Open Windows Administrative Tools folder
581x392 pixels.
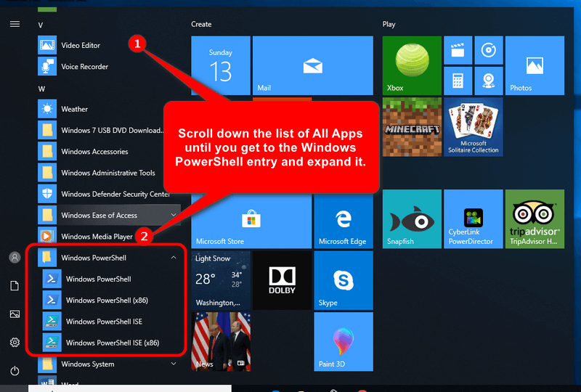(x=100, y=173)
